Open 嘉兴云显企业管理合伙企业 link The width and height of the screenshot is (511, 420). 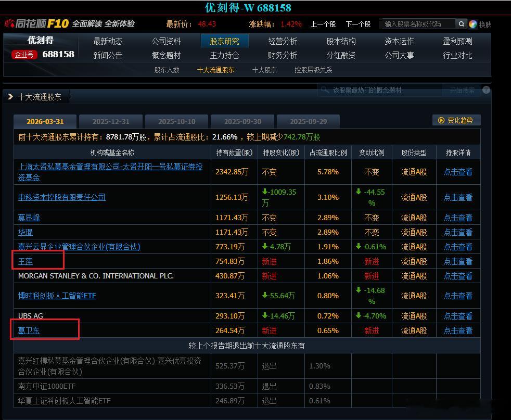[79, 247]
